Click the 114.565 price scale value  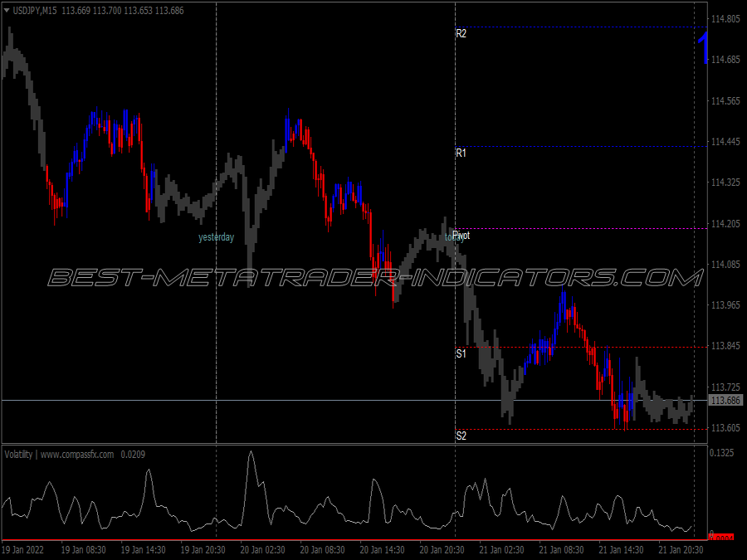click(725, 101)
